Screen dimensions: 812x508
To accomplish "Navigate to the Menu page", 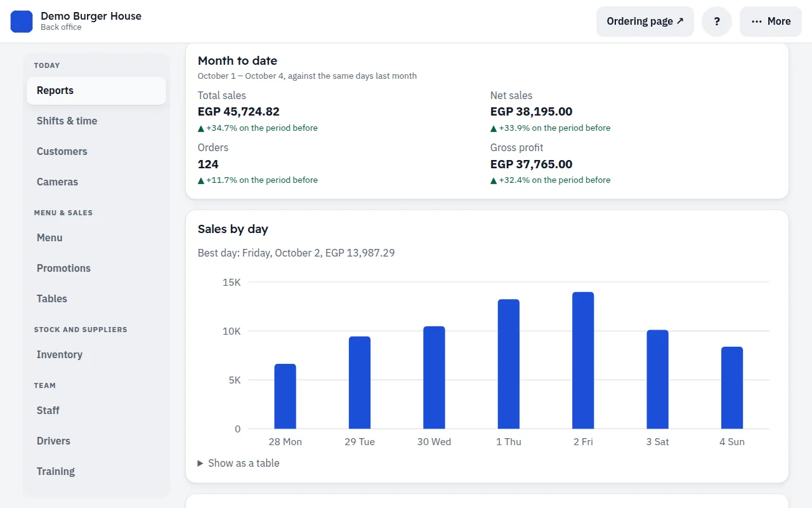I will pos(96,238).
